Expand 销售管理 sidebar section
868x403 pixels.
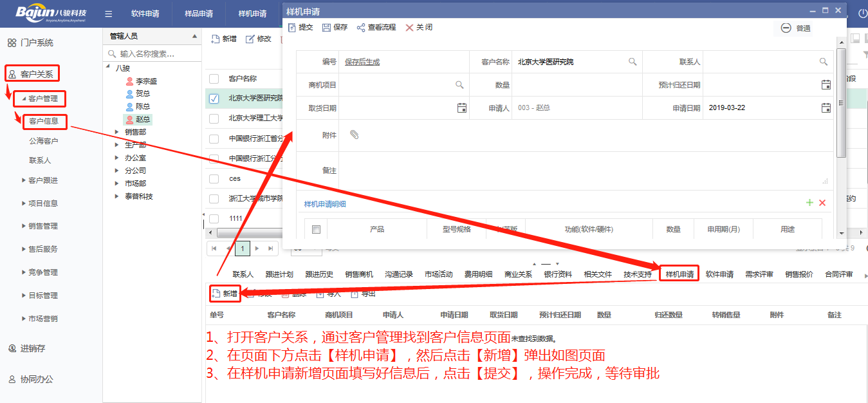pyautogui.click(x=24, y=227)
